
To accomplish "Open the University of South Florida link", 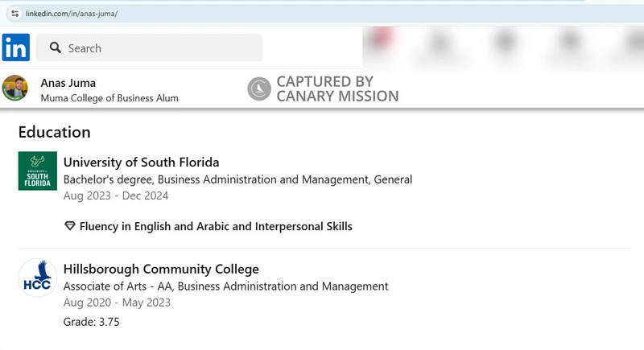I will click(141, 163).
